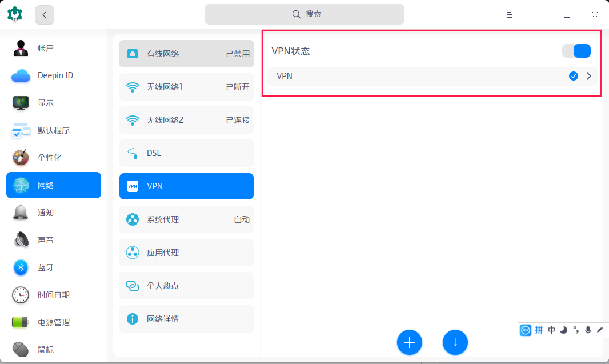Click the blue checkmark on VPN entry
This screenshot has width=609, height=364.
[573, 76]
